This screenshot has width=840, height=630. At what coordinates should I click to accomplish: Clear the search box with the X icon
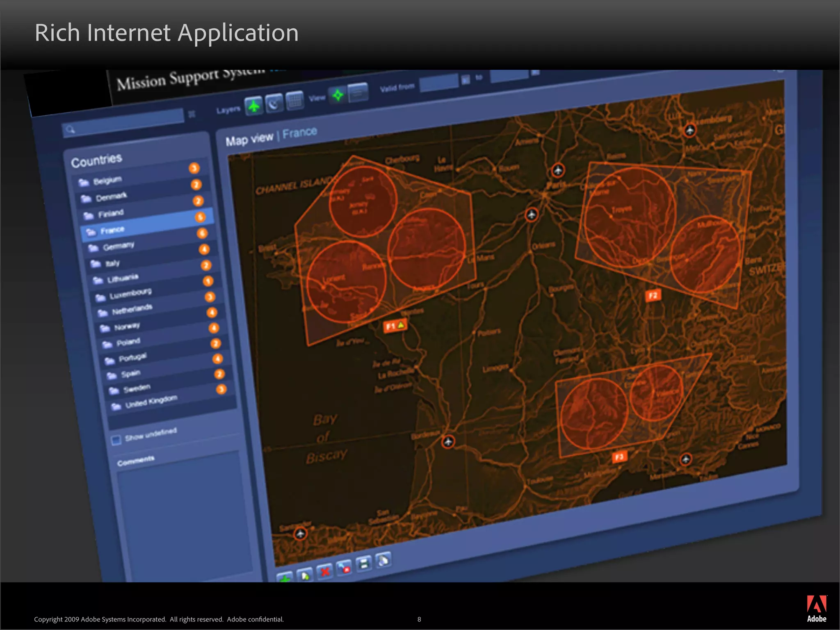[x=192, y=114]
